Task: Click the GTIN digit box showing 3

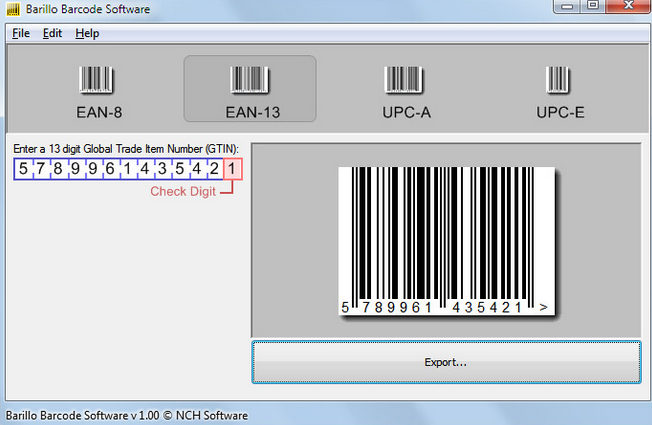Action: tap(162, 169)
